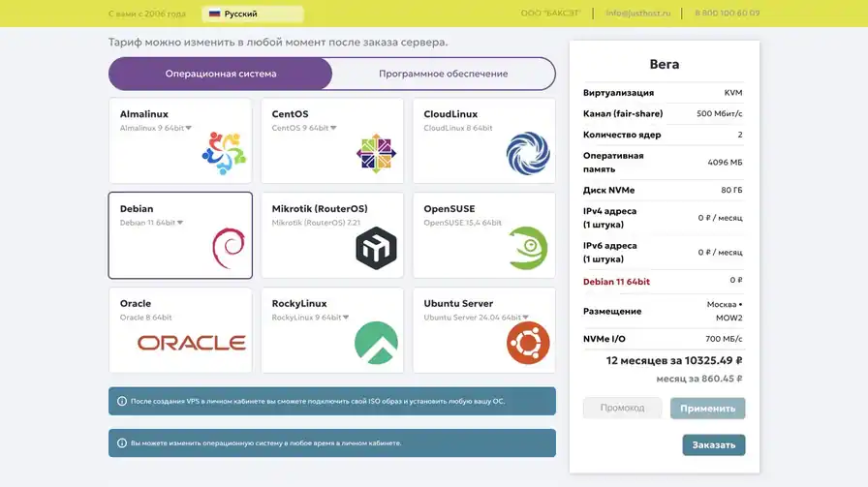Image resolution: width=868 pixels, height=487 pixels.
Task: Click the RockyLinux green mountain logo
Action: click(x=377, y=343)
